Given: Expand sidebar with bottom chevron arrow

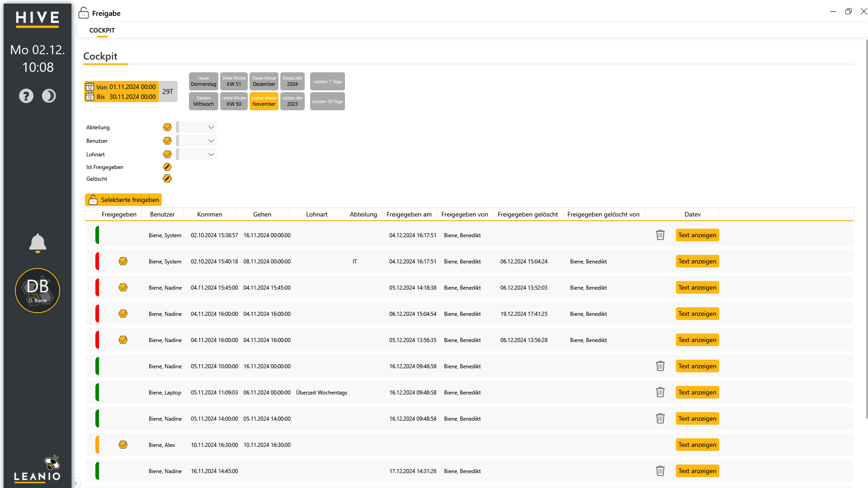Looking at the screenshot, I should coord(75,483).
